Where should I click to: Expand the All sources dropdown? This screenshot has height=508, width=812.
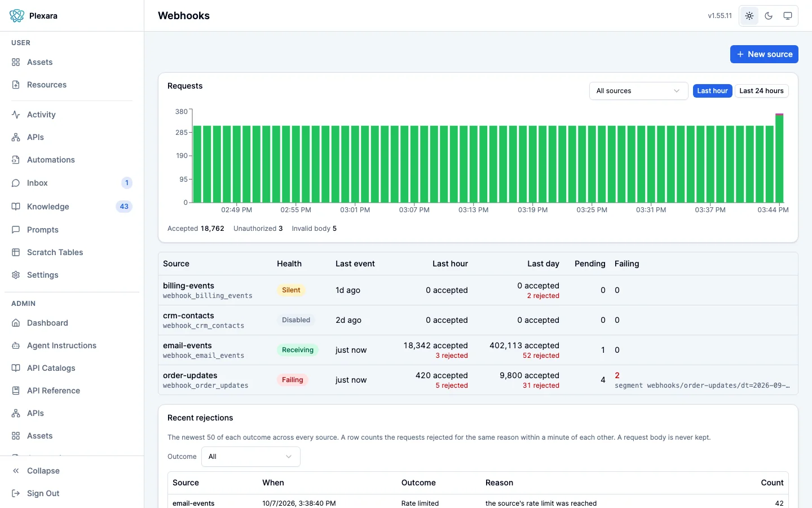(639, 91)
